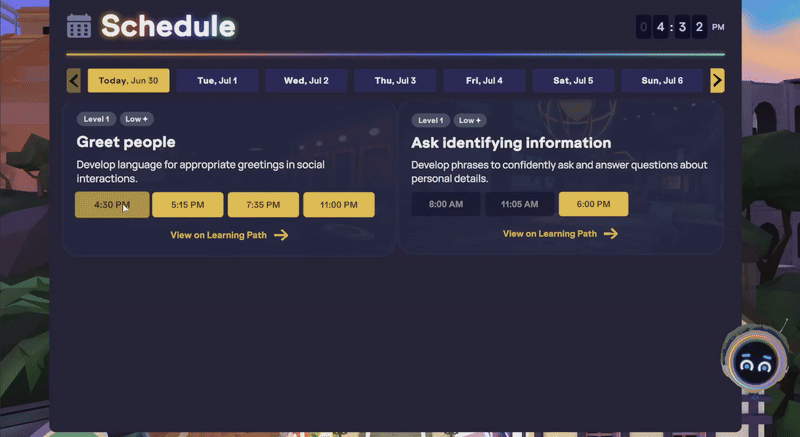
Task: Open the Sun, Jul 6 schedule
Action: pos(661,81)
